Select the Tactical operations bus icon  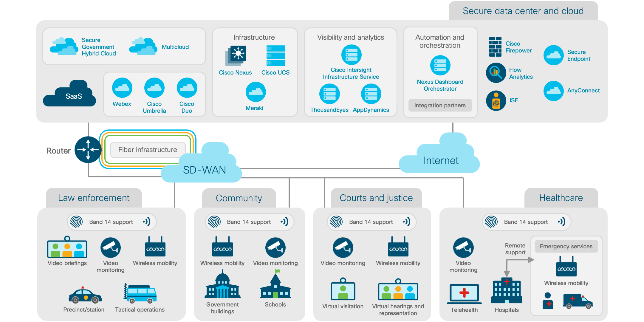140,293
